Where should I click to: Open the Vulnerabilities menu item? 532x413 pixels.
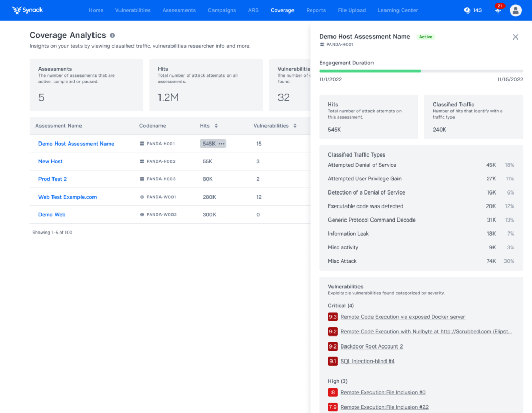132,10
